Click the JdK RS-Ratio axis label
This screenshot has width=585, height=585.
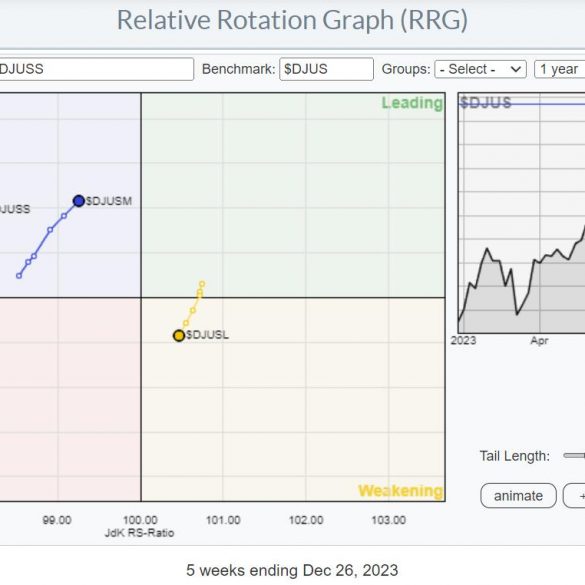140,532
